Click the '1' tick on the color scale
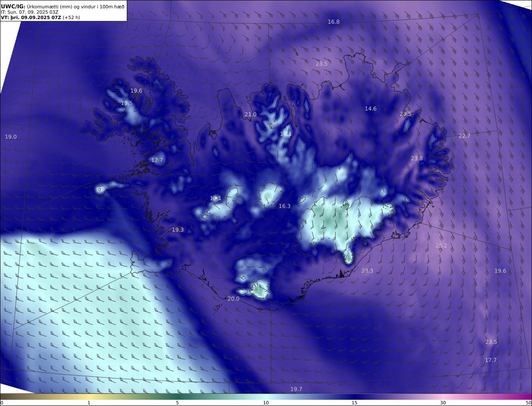 point(89,403)
